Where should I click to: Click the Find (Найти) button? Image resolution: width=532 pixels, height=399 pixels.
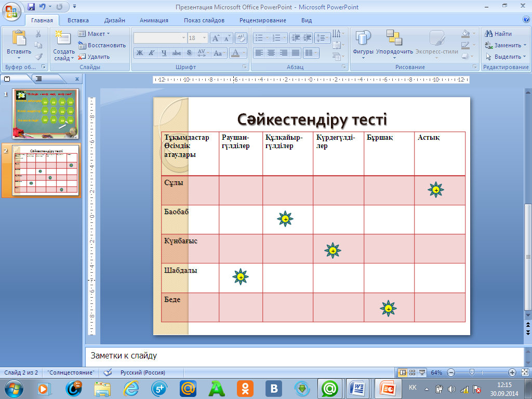tap(498, 34)
